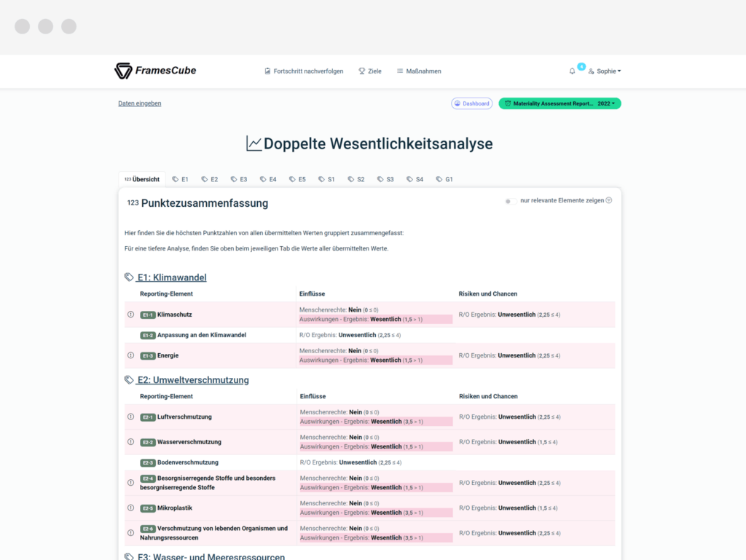Open Fortschritt nachverfolgen in the navigation
Screen dimensions: 746x560
coord(304,71)
